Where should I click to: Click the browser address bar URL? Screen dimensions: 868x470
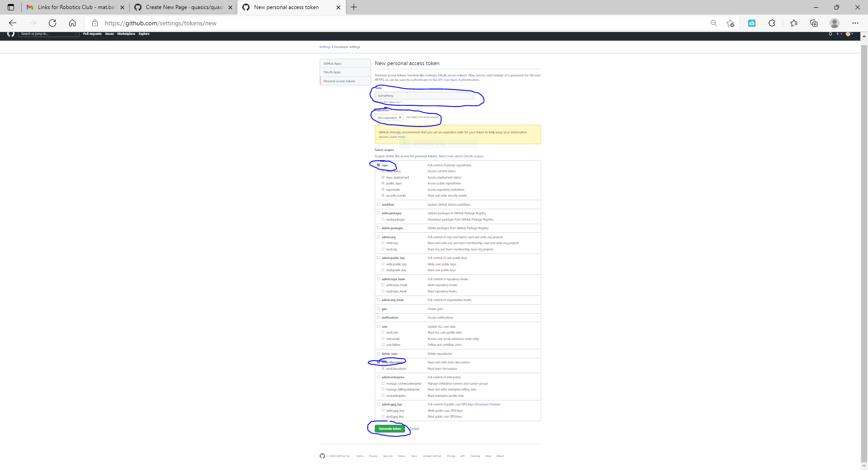[160, 23]
